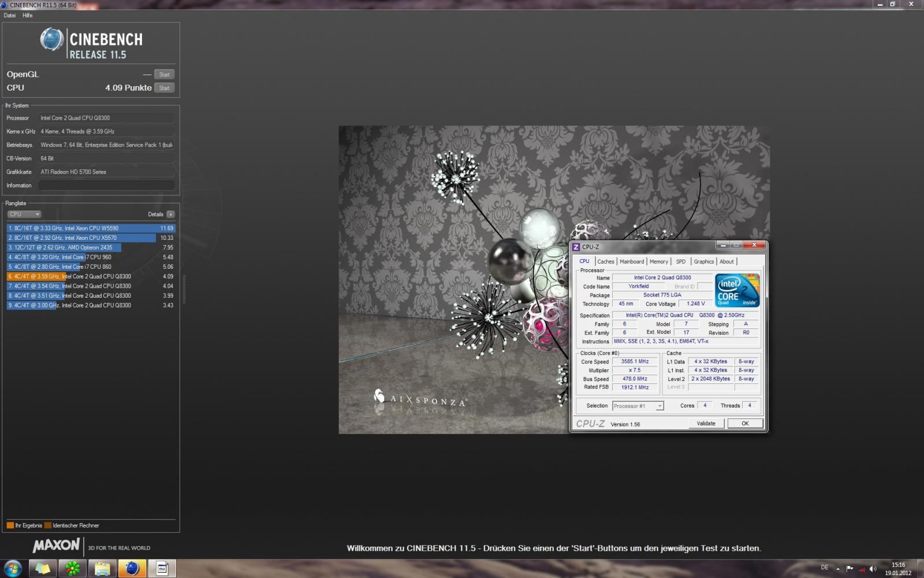
Task: Select ranking row 2 Xeon X5570
Action: coord(91,238)
